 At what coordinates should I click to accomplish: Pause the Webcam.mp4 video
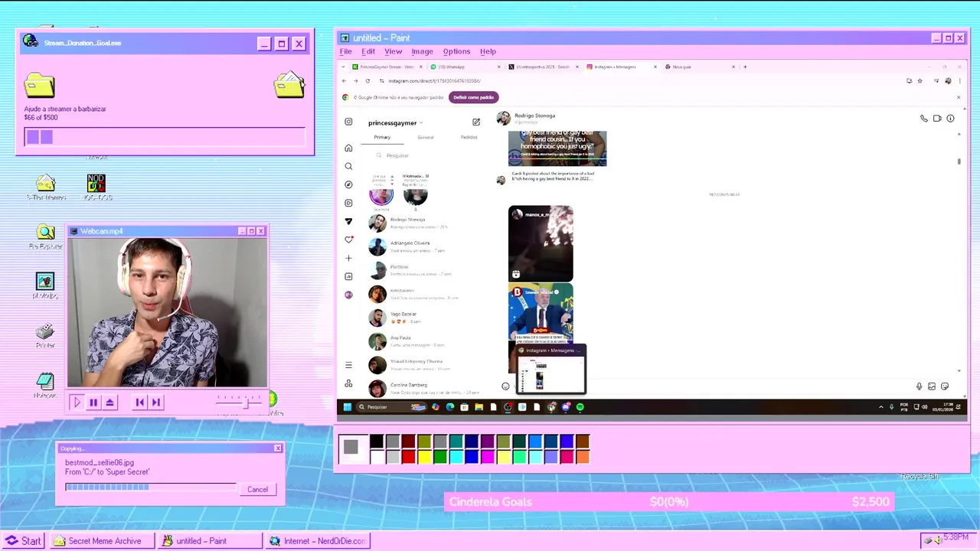93,402
